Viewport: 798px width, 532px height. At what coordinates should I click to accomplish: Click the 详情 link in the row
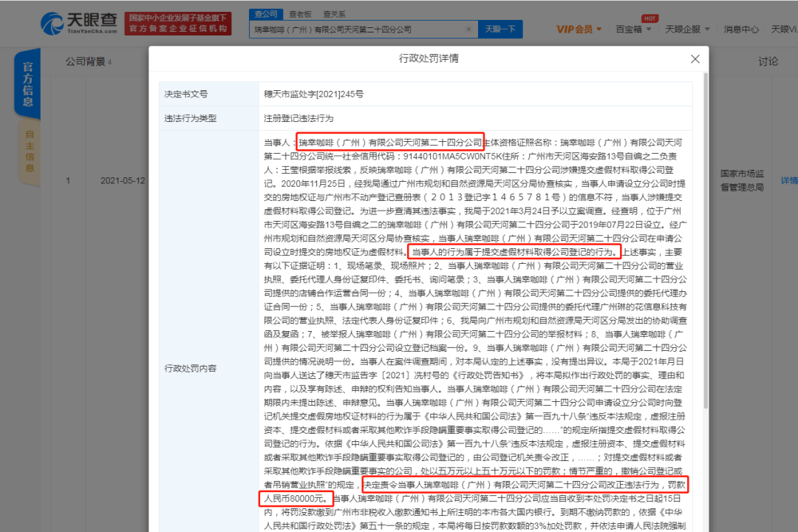tap(789, 181)
